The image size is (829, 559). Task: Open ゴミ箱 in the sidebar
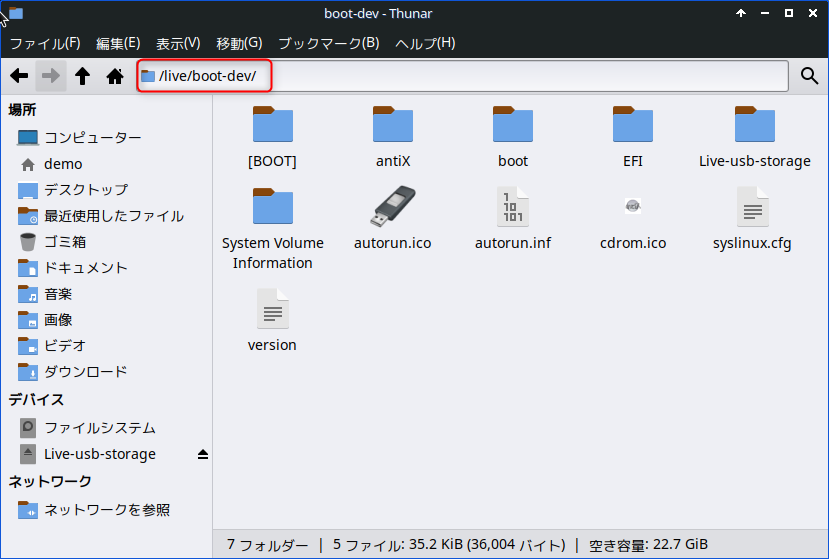pyautogui.click(x=65, y=242)
